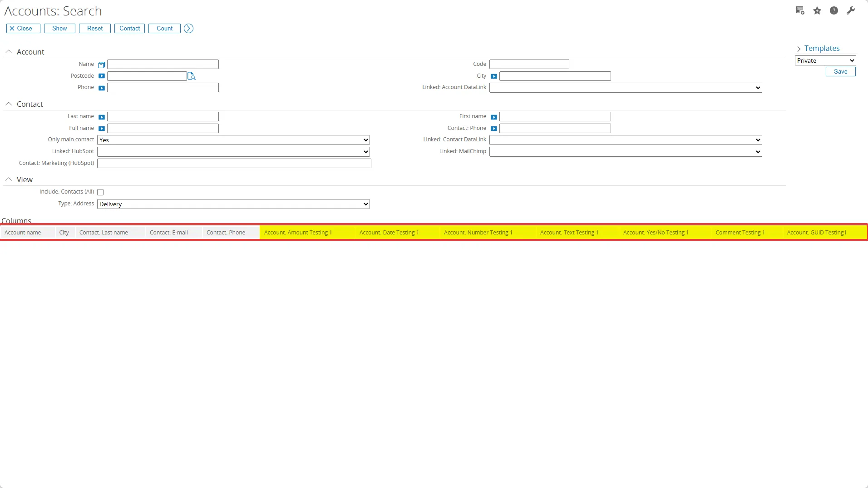Click the layout settings icon beside the star

point(800,11)
